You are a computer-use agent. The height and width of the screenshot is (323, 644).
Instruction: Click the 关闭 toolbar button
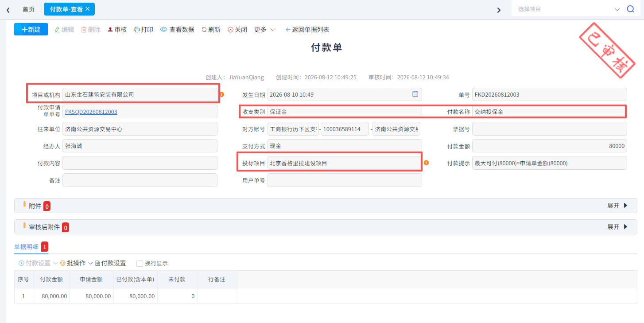(237, 30)
